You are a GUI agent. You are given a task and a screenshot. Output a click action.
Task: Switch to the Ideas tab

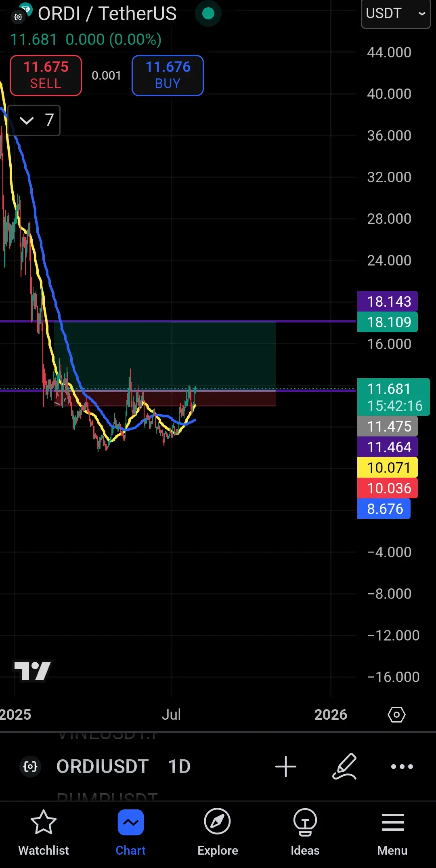tap(305, 833)
